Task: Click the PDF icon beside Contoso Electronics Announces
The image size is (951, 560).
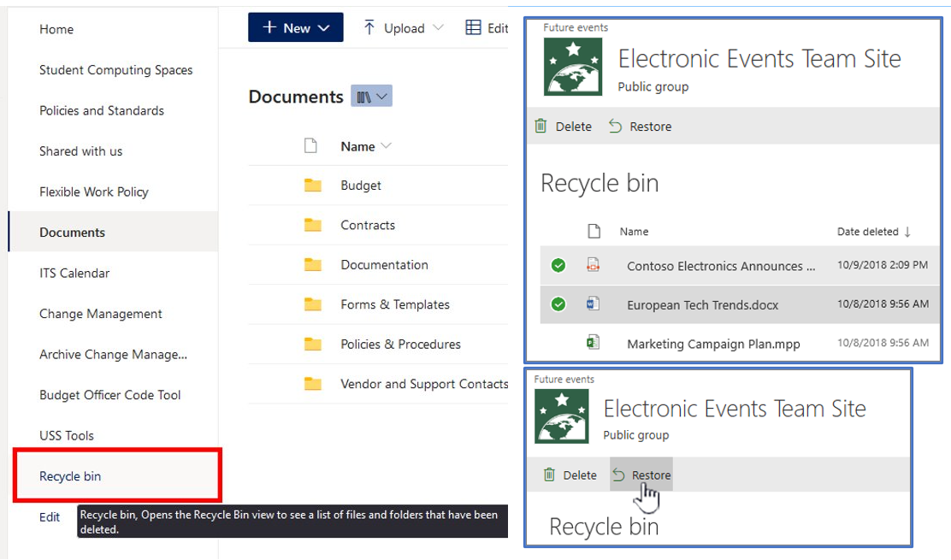Action: coord(594,266)
